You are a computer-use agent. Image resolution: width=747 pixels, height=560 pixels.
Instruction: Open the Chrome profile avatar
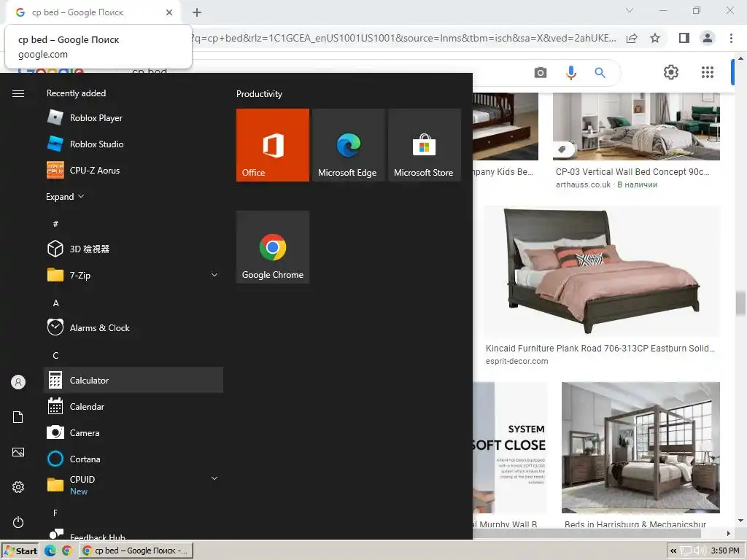[708, 38]
